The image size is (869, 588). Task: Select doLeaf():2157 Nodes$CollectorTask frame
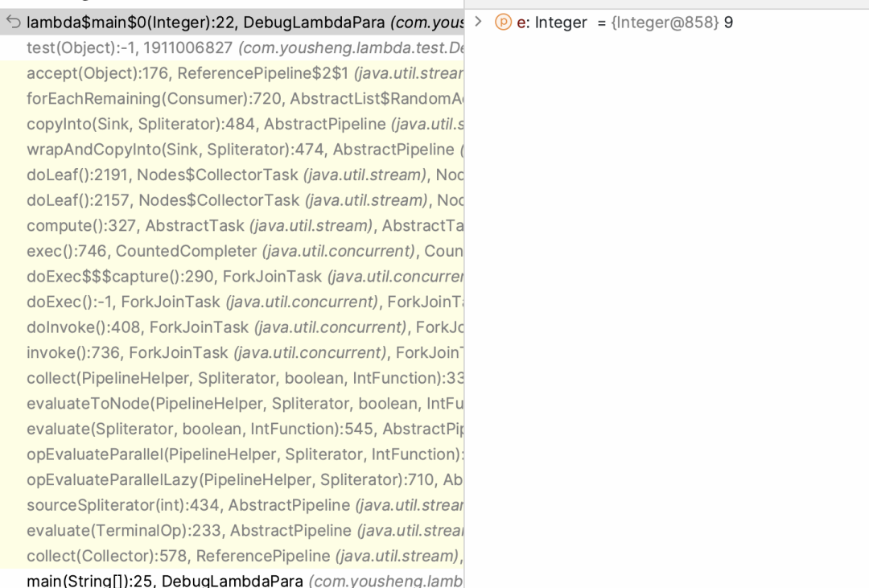click(x=232, y=200)
